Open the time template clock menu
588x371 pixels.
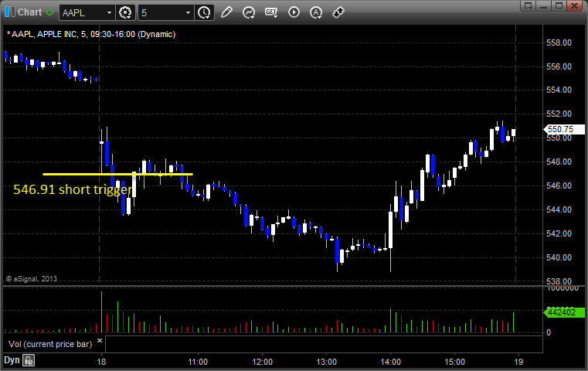(205, 13)
